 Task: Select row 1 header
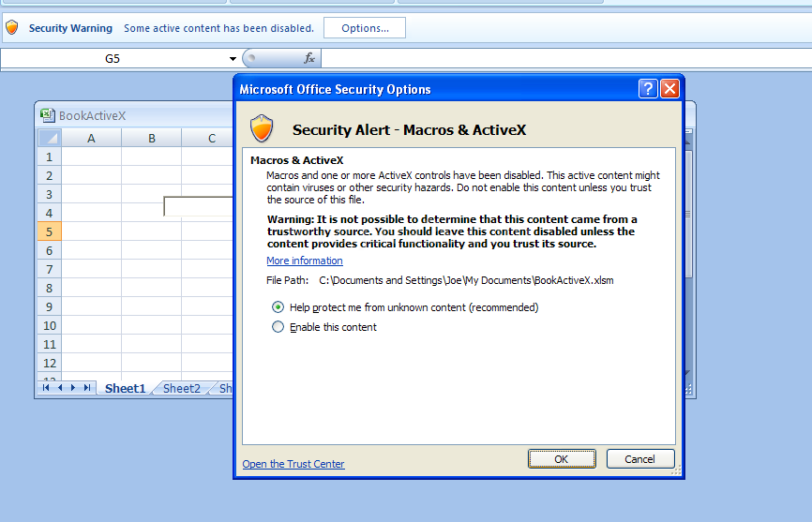click(x=49, y=157)
